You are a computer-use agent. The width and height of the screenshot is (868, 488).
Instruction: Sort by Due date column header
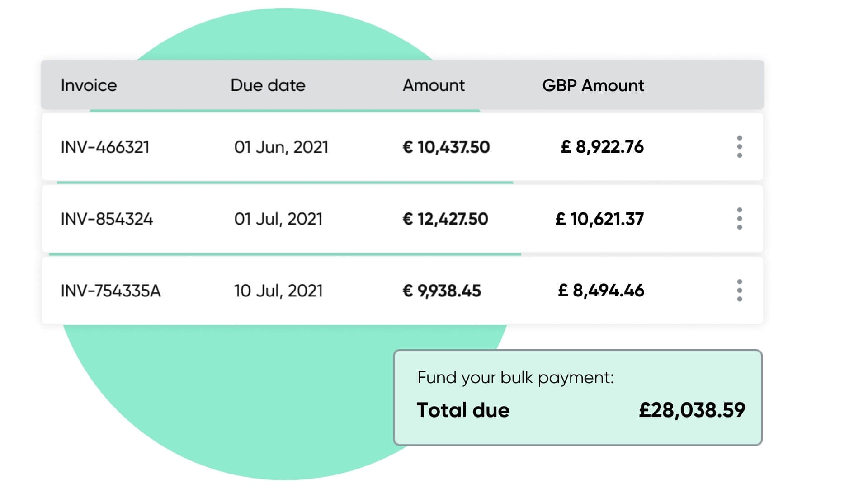(x=268, y=85)
